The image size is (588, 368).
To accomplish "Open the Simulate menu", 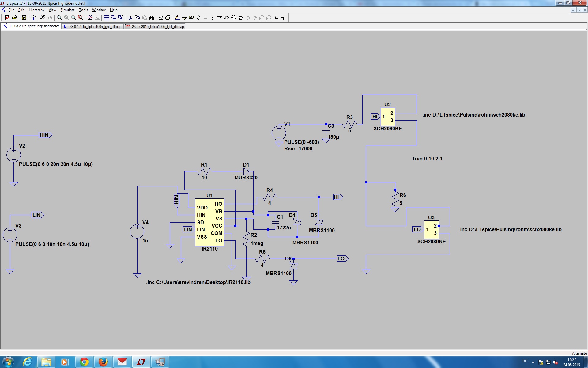I will point(67,10).
